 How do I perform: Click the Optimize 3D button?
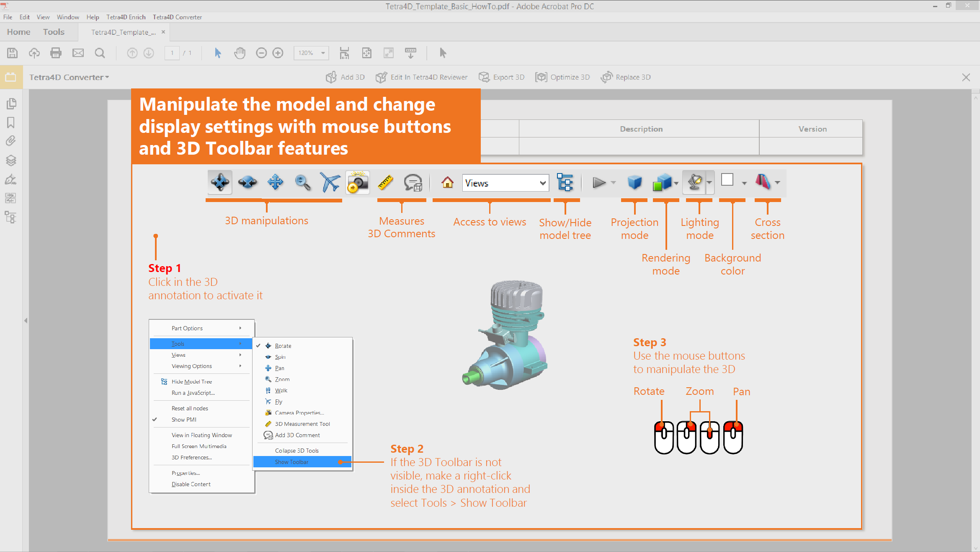(x=562, y=77)
